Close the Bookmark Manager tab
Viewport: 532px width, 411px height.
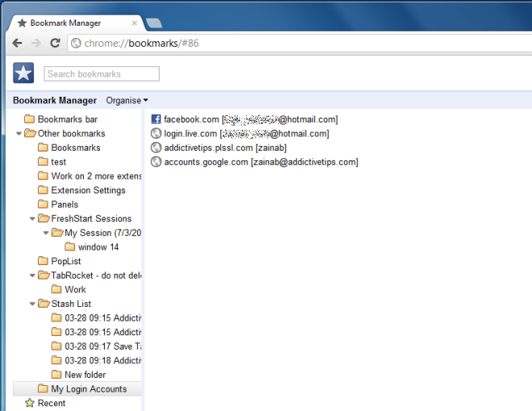pos(135,23)
